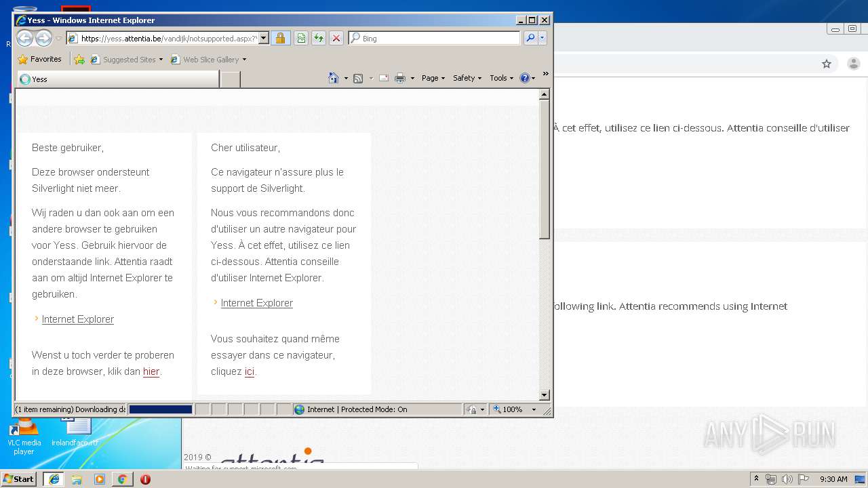This screenshot has height=488, width=868.
Task: Open the Help question-mark menu
Action: pos(528,78)
